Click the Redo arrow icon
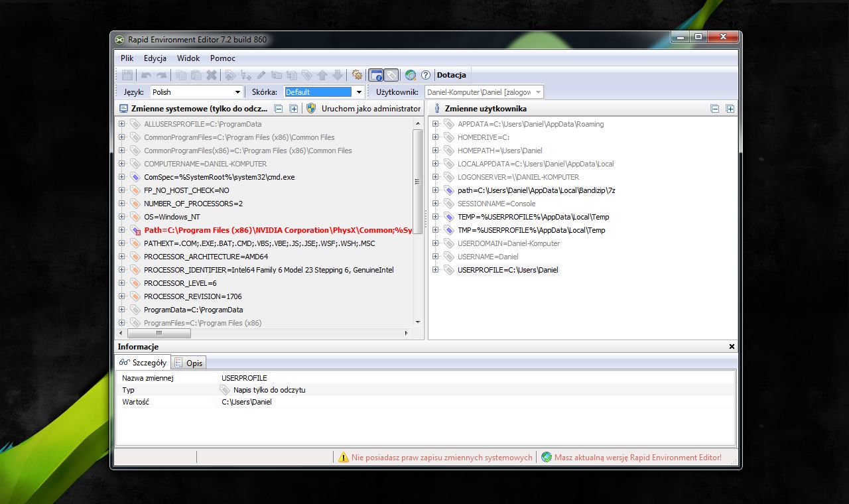Viewport: 849px width, 504px height. point(161,75)
